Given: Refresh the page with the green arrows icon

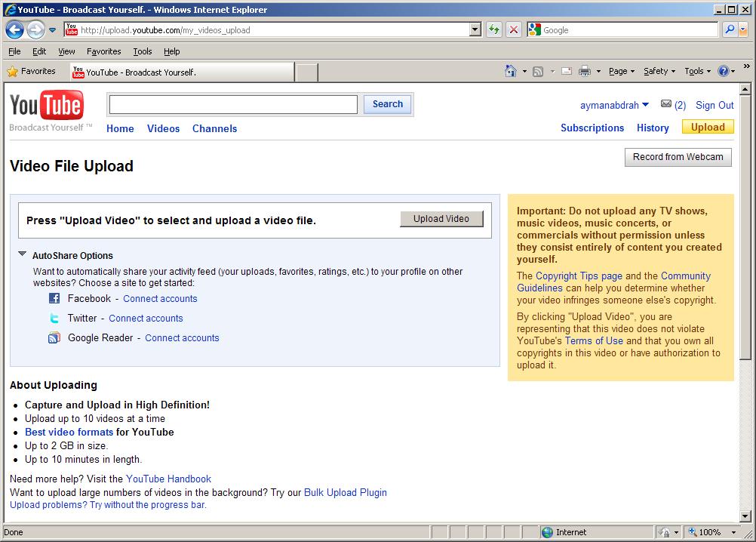Looking at the screenshot, I should pyautogui.click(x=494, y=30).
